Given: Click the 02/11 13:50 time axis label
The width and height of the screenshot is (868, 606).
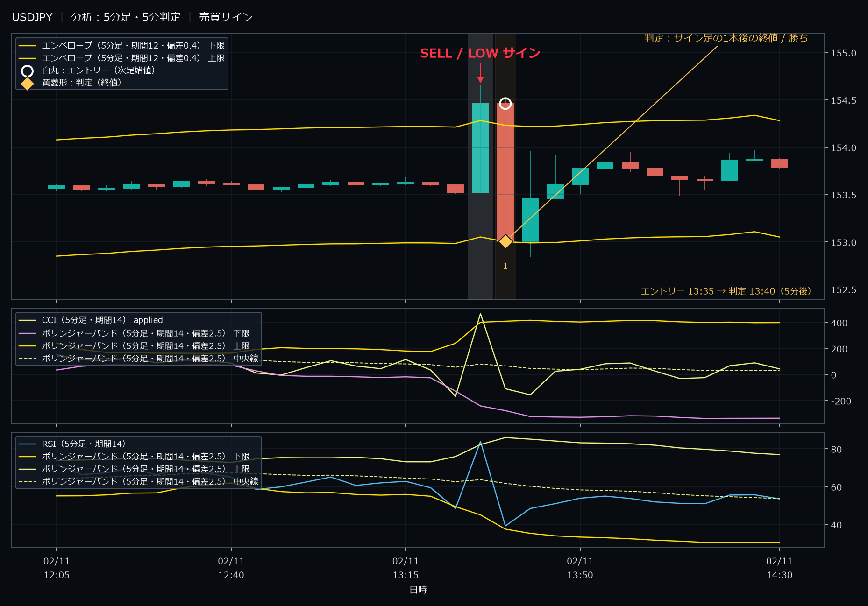Looking at the screenshot, I should pyautogui.click(x=580, y=568).
